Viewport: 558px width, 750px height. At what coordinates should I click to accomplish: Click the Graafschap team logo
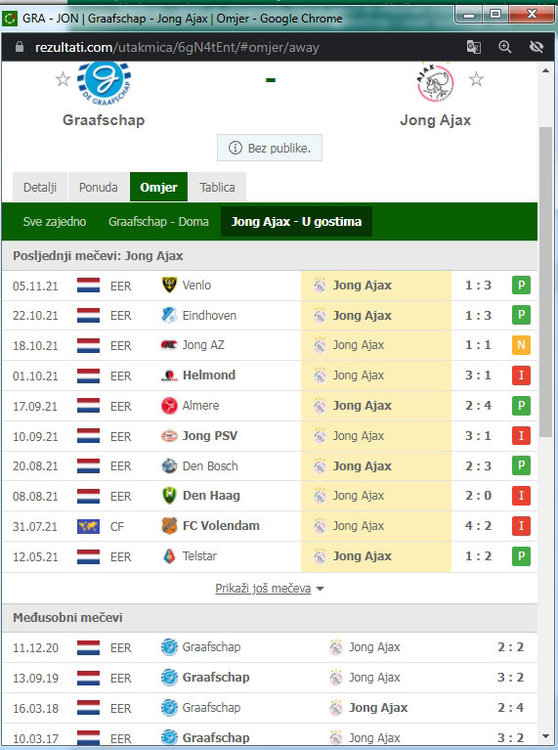[104, 84]
